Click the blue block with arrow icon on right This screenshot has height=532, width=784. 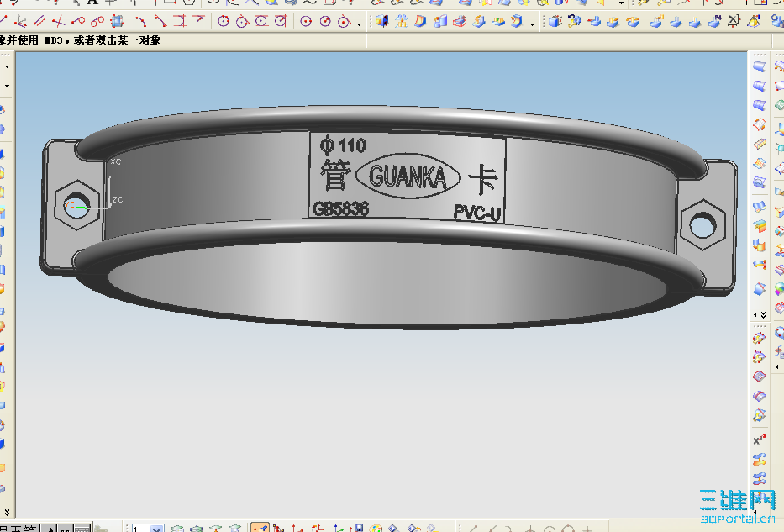point(760,245)
